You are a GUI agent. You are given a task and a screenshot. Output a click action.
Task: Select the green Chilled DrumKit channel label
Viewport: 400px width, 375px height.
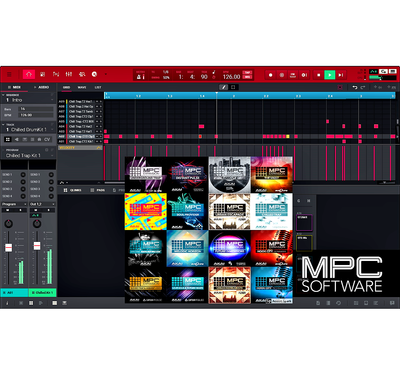point(42,293)
